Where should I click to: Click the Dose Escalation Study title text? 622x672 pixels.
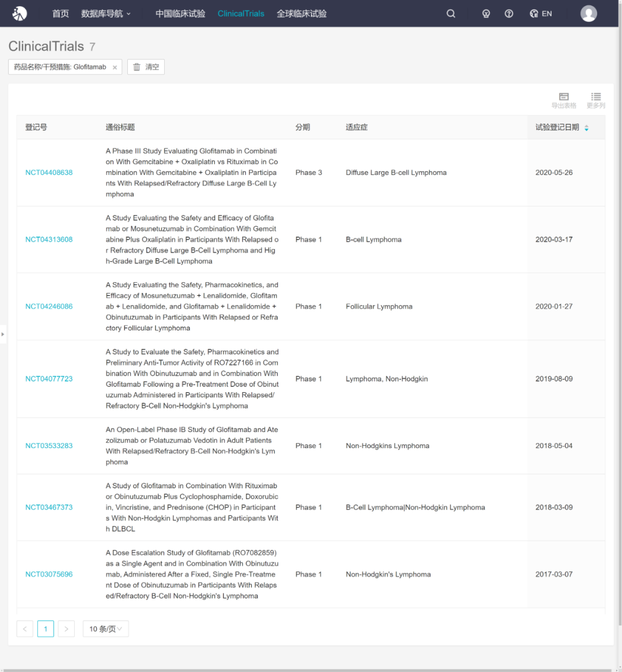[x=192, y=574]
